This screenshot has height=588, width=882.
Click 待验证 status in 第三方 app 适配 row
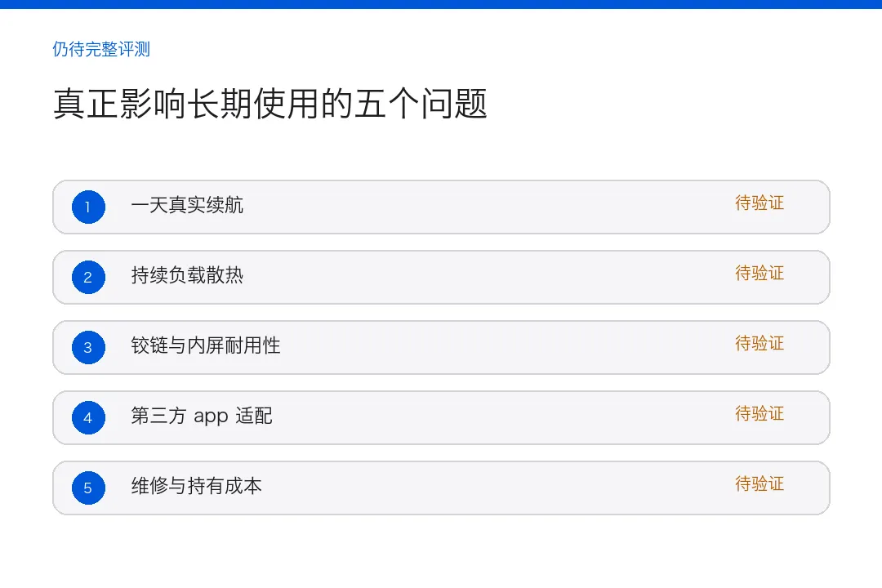(759, 413)
